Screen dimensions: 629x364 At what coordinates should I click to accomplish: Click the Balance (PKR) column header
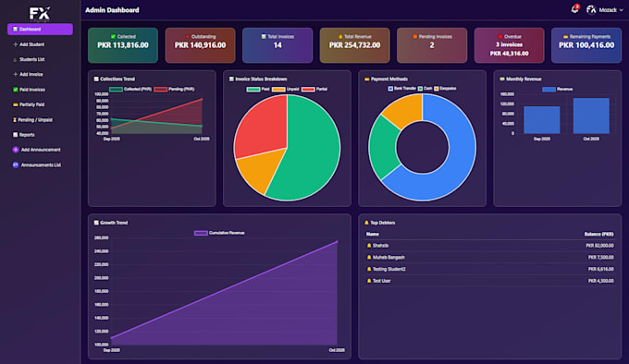(x=598, y=235)
